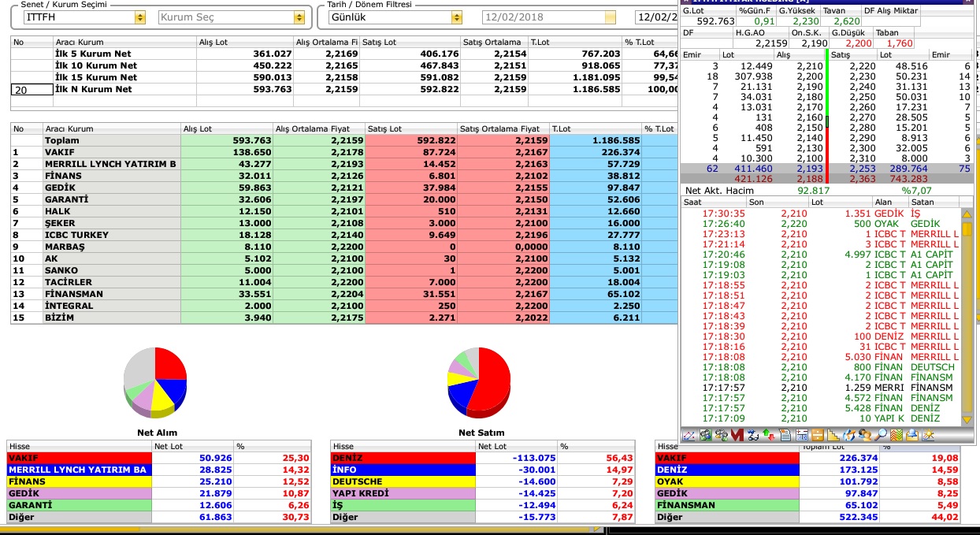Click the Tavan value 2,620

[846, 22]
